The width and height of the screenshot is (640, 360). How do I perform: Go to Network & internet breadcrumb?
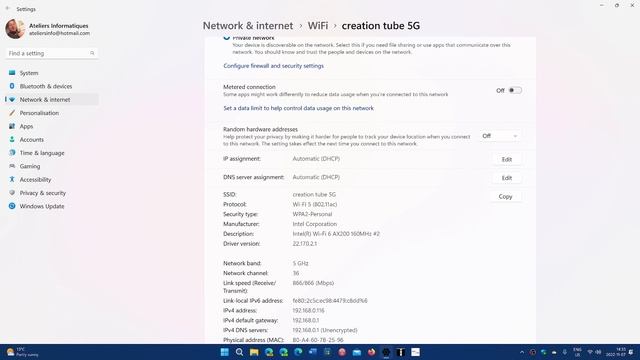[248, 26]
